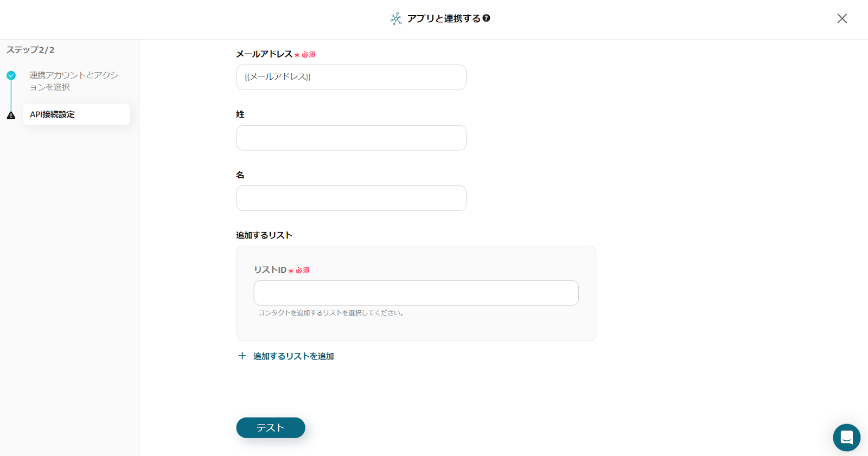
Task: Select the API接続設定 step
Action: click(x=76, y=114)
